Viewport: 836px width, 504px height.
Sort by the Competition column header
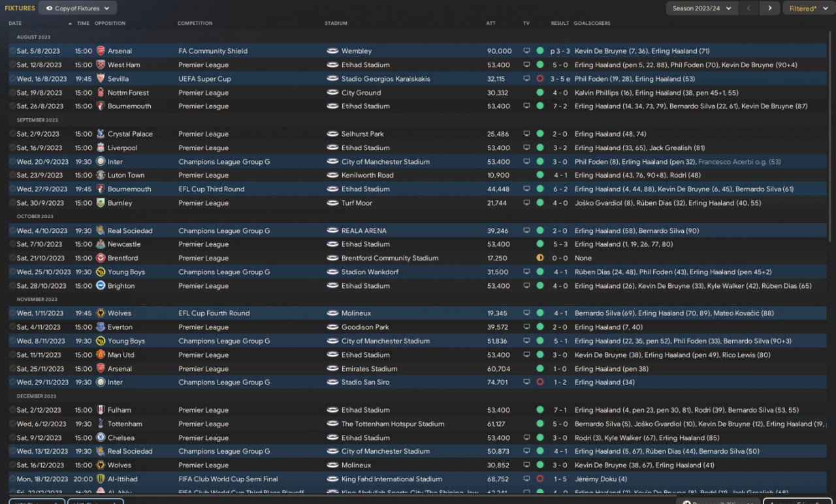pos(195,24)
